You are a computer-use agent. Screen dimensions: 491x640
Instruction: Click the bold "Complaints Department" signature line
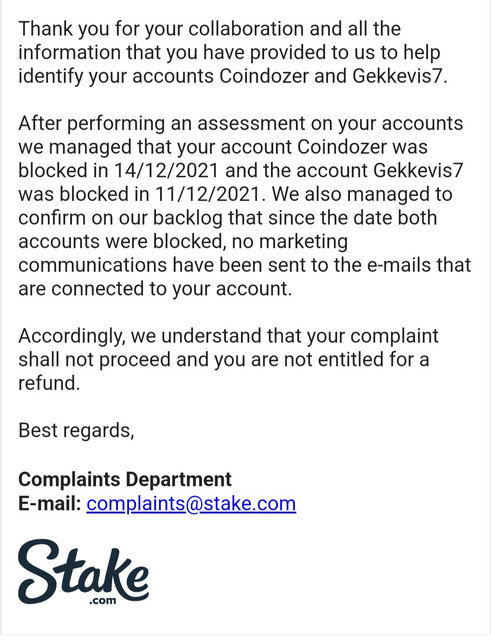[x=125, y=479]
